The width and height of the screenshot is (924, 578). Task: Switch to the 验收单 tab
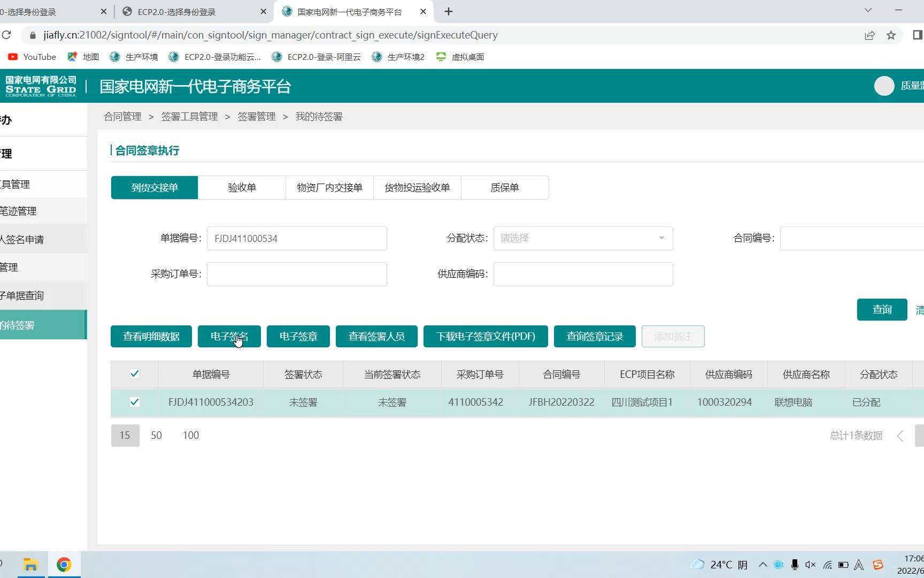click(x=242, y=187)
